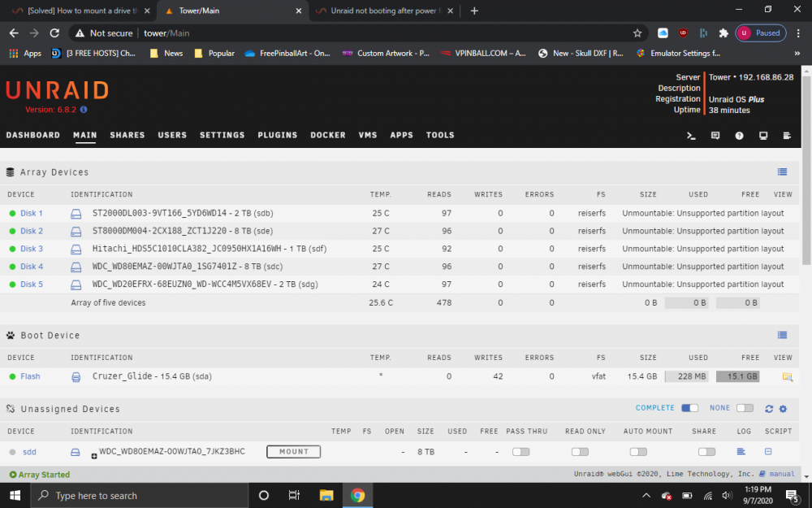The image size is (812, 508).
Task: Toggle Pass Thru switch for sdd
Action: (521, 451)
